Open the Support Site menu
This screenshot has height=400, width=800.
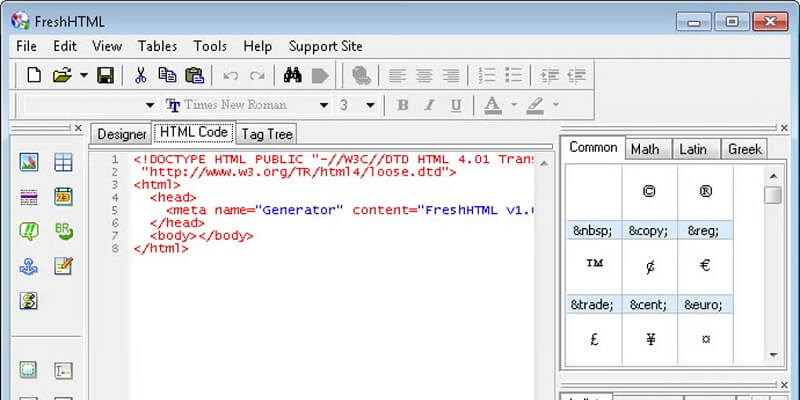326,46
